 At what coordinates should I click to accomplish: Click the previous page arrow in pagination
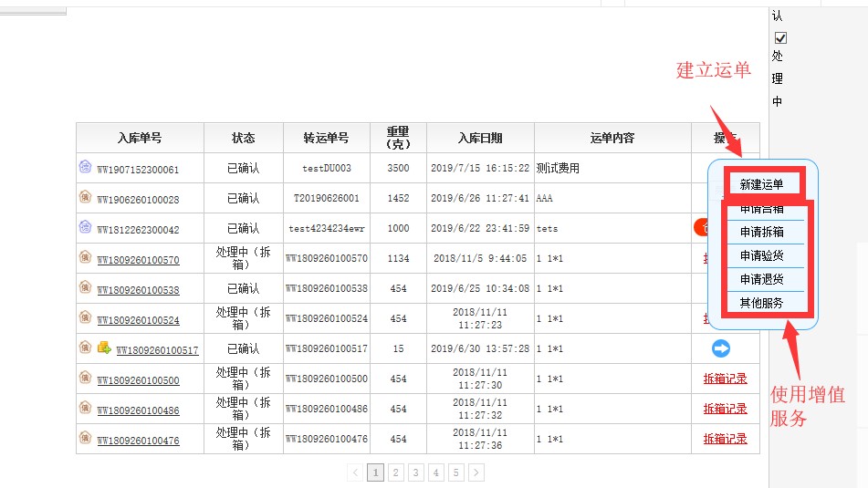point(355,472)
